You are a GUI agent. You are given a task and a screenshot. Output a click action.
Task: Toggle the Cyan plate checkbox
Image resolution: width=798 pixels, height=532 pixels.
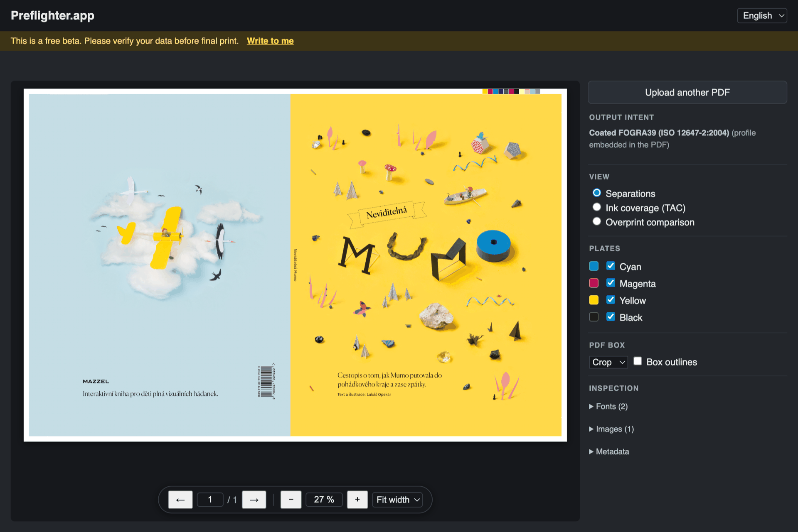(x=611, y=266)
